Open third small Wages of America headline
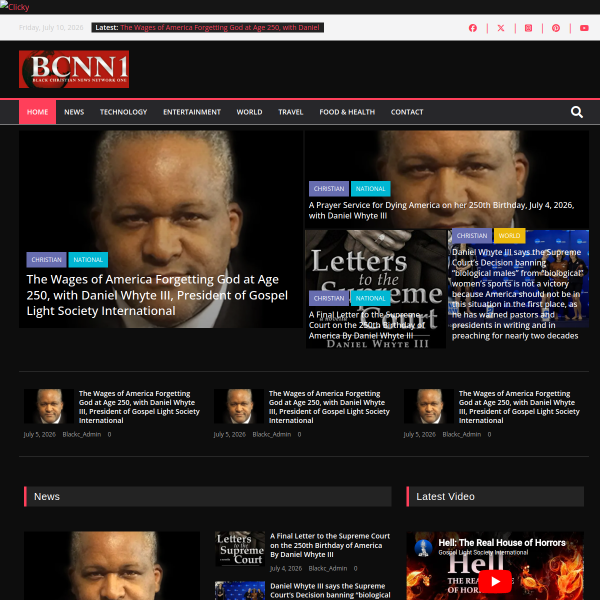Image resolution: width=600 pixels, height=600 pixels. point(519,407)
